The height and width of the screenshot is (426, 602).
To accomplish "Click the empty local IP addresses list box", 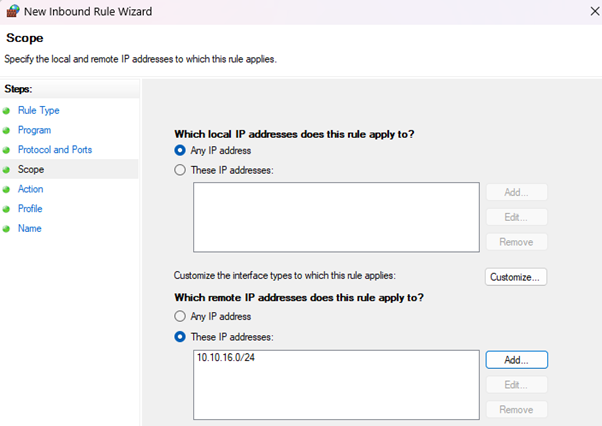I will [x=336, y=217].
